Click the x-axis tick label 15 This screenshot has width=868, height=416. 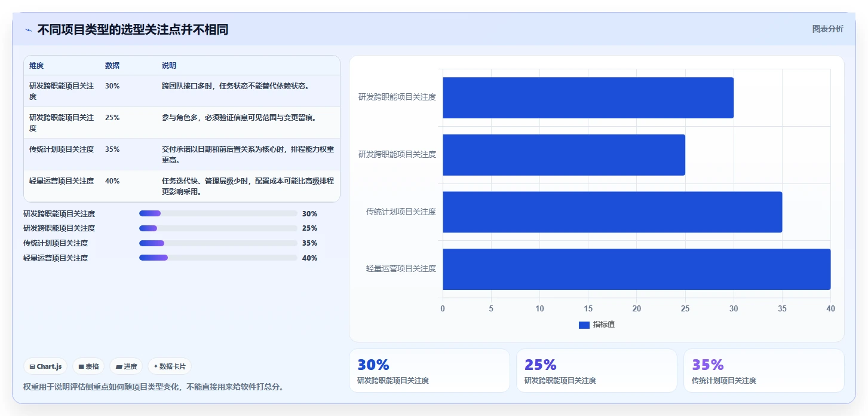click(588, 308)
